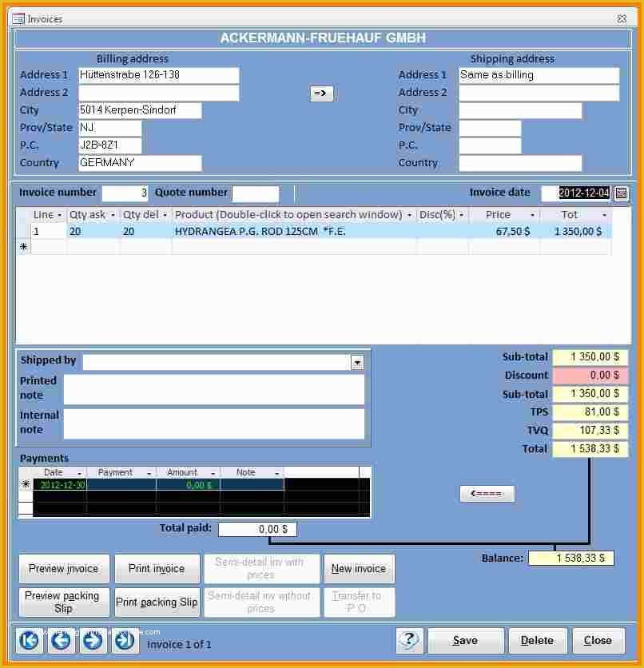
Task: Click the Quote number field
Action: [x=256, y=193]
